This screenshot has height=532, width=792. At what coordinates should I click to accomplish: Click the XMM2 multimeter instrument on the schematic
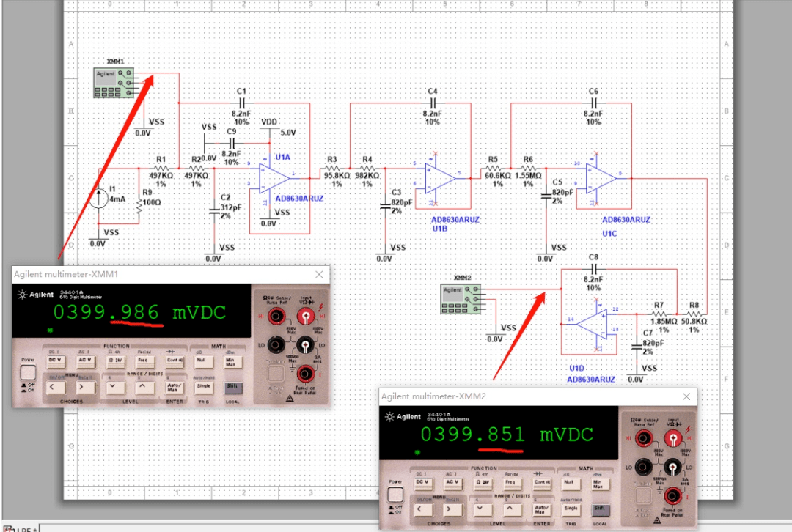click(460, 299)
